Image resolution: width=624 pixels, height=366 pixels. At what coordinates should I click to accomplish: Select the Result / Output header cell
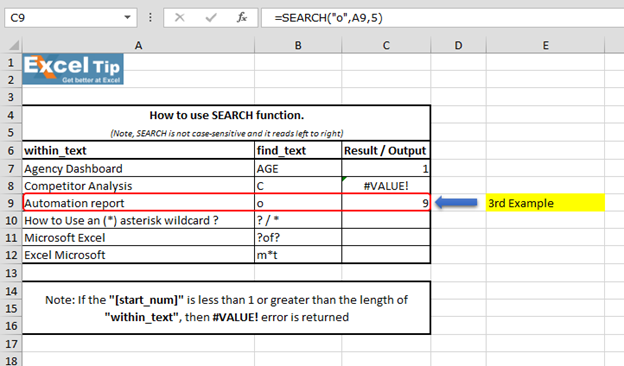(x=386, y=150)
